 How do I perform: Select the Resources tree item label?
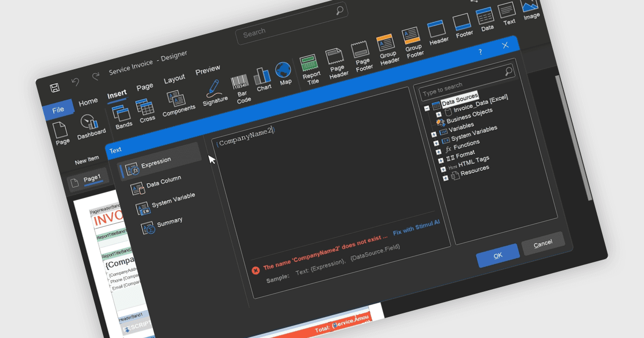coord(474,170)
